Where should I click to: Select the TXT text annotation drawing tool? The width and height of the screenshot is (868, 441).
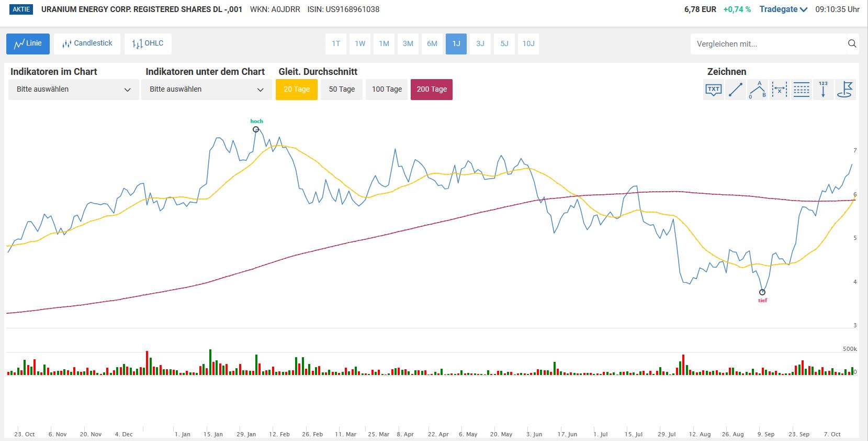pos(714,90)
